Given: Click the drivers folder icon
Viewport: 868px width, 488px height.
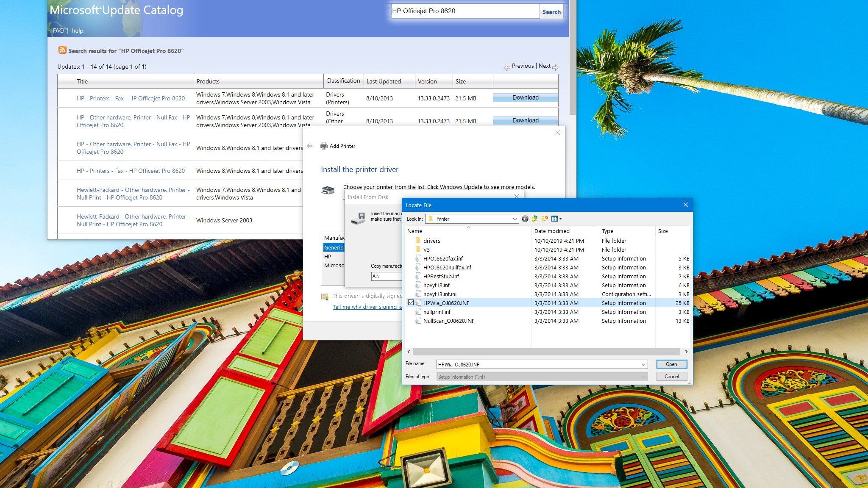Looking at the screenshot, I should (x=418, y=241).
